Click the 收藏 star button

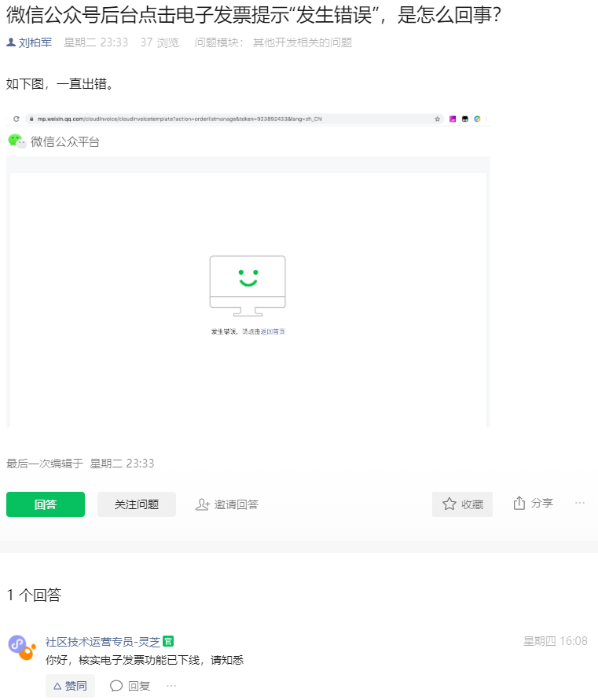(462, 504)
